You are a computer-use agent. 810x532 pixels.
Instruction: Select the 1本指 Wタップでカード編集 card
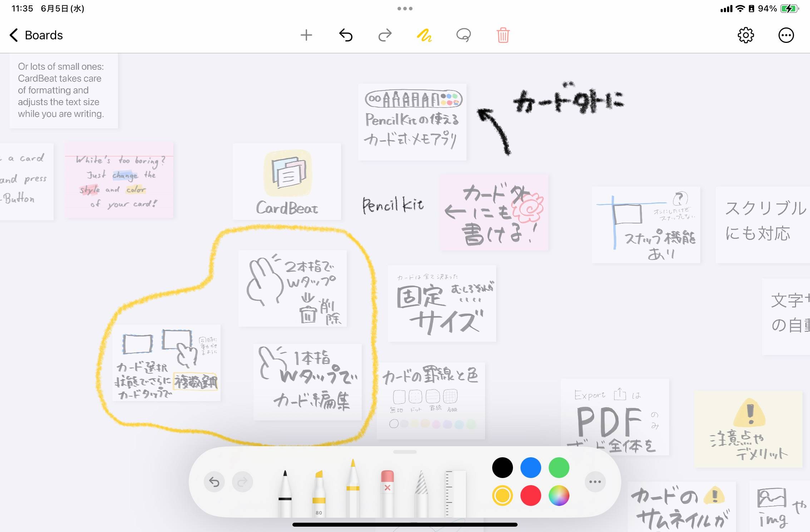(x=307, y=382)
